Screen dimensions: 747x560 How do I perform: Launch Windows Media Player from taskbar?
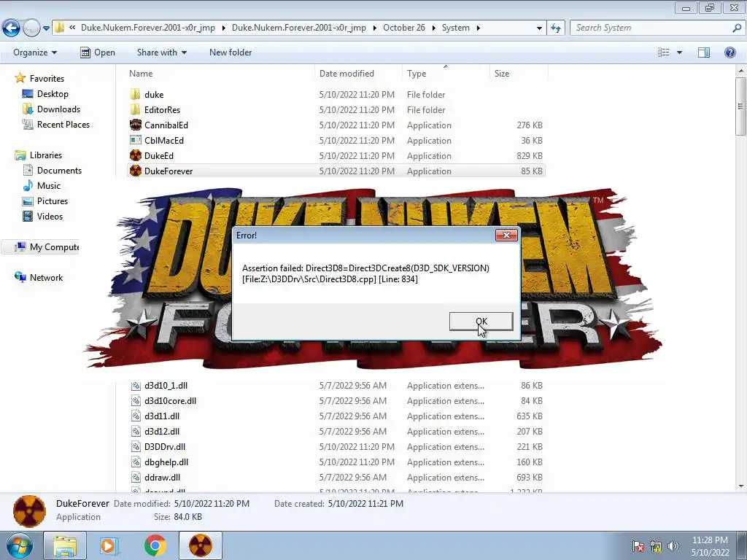coord(109,545)
